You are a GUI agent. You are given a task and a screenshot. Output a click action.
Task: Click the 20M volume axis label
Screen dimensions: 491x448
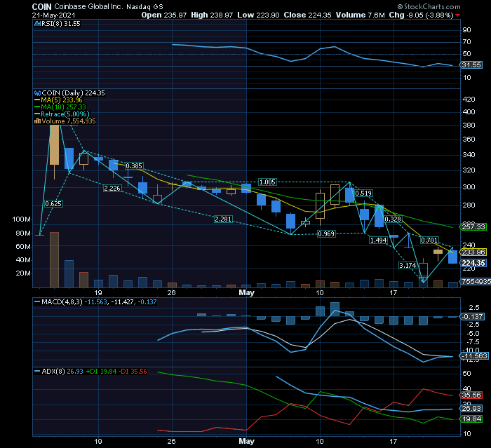click(23, 273)
